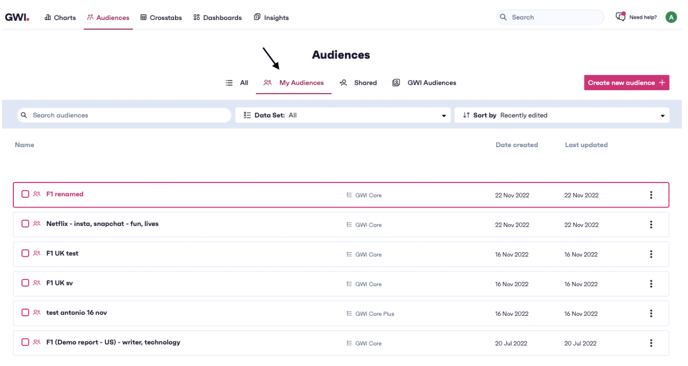Check the F1 UK test checkbox
688x366 pixels.
pos(25,253)
